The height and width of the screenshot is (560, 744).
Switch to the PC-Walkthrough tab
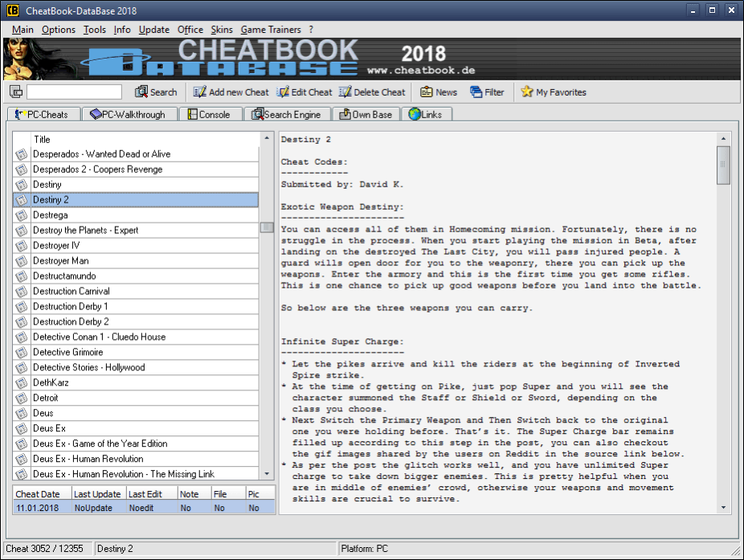pyautogui.click(x=129, y=114)
